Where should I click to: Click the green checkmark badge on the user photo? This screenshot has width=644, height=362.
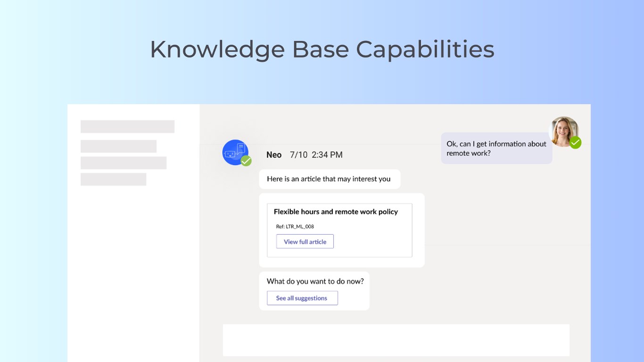click(x=575, y=142)
